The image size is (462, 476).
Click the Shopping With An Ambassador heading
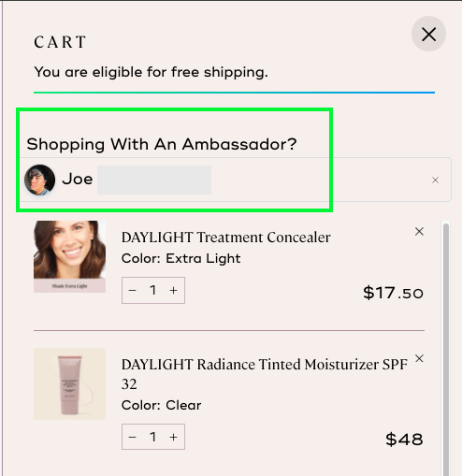(x=162, y=144)
